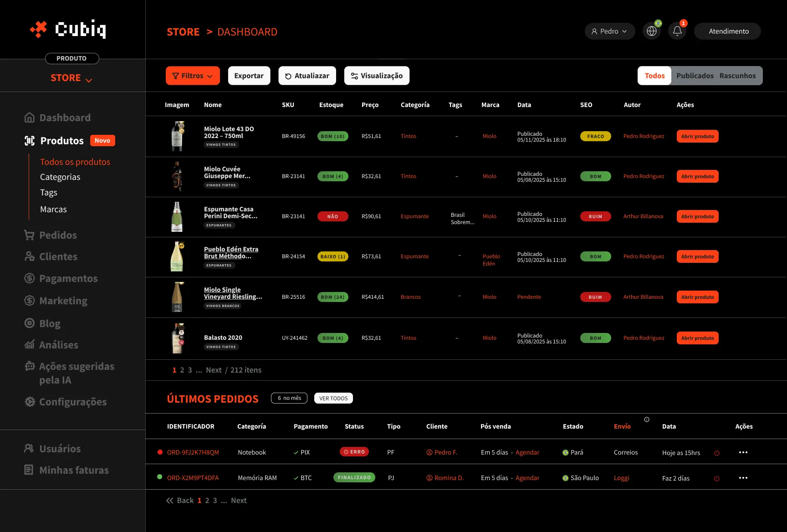
Task: Click the BOM SEO badge for Miolo Cuvée
Action: click(595, 176)
